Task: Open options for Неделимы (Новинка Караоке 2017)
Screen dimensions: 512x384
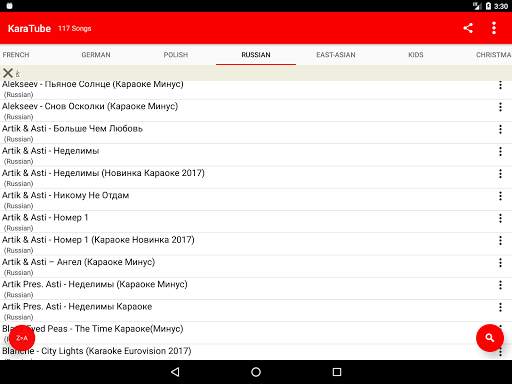Action: coord(500,174)
